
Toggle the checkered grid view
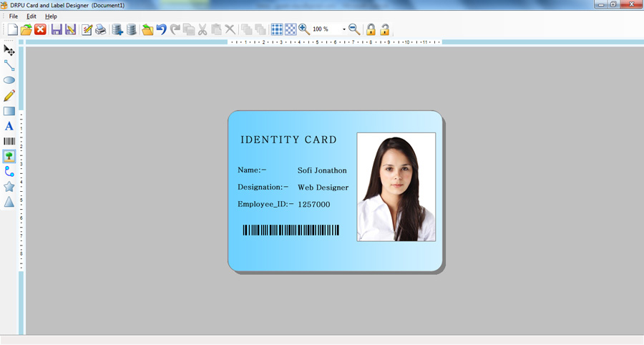coord(291,29)
